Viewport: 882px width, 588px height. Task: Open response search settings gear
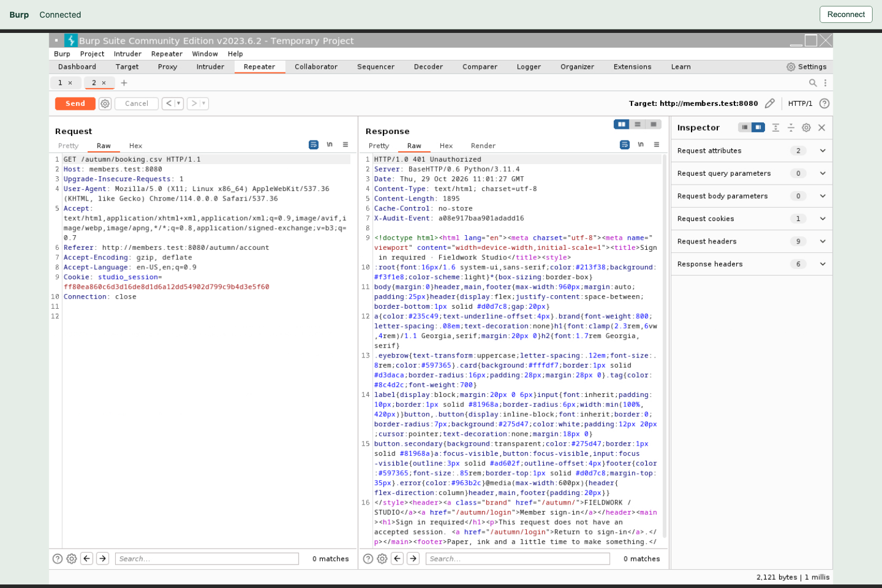tap(382, 559)
